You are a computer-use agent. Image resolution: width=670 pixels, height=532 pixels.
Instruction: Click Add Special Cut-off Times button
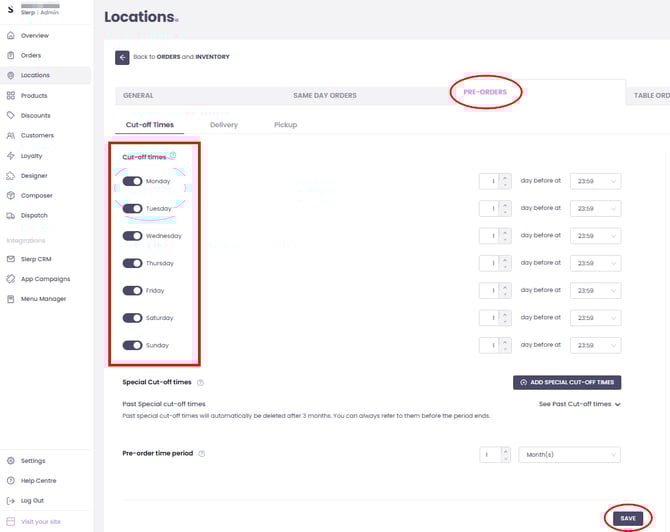[x=566, y=382]
